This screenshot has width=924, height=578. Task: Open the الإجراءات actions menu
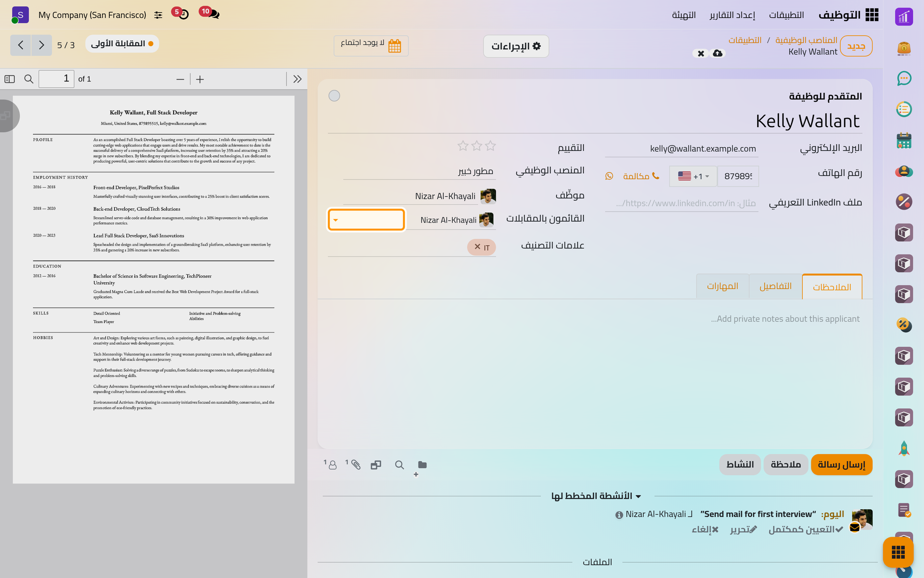[516, 46]
